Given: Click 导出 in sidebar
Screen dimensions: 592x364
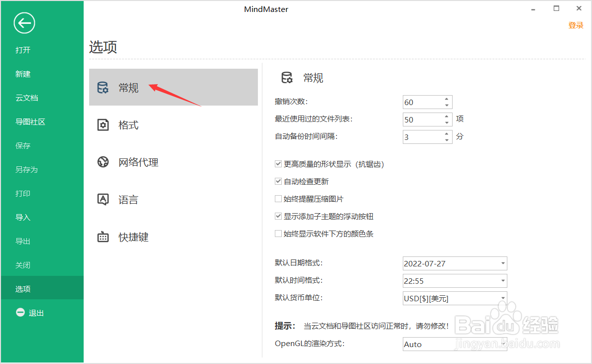Looking at the screenshot, I should (x=22, y=241).
